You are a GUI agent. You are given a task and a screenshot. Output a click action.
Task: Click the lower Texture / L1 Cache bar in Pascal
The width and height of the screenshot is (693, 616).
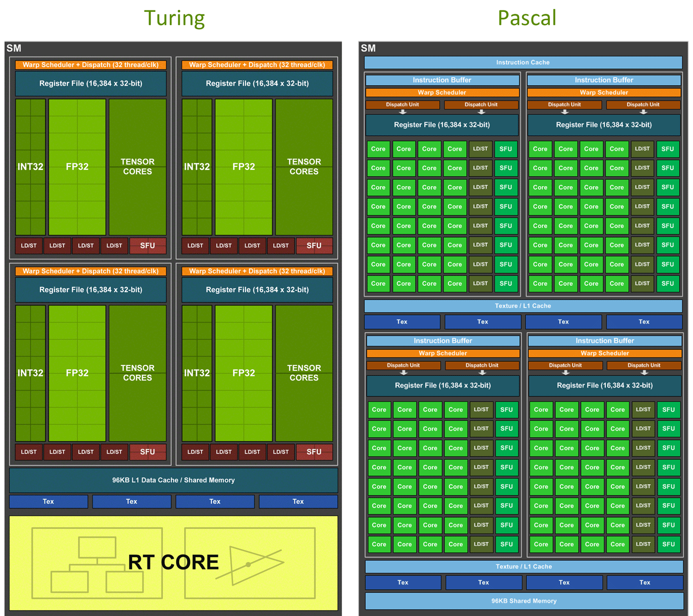click(x=524, y=566)
